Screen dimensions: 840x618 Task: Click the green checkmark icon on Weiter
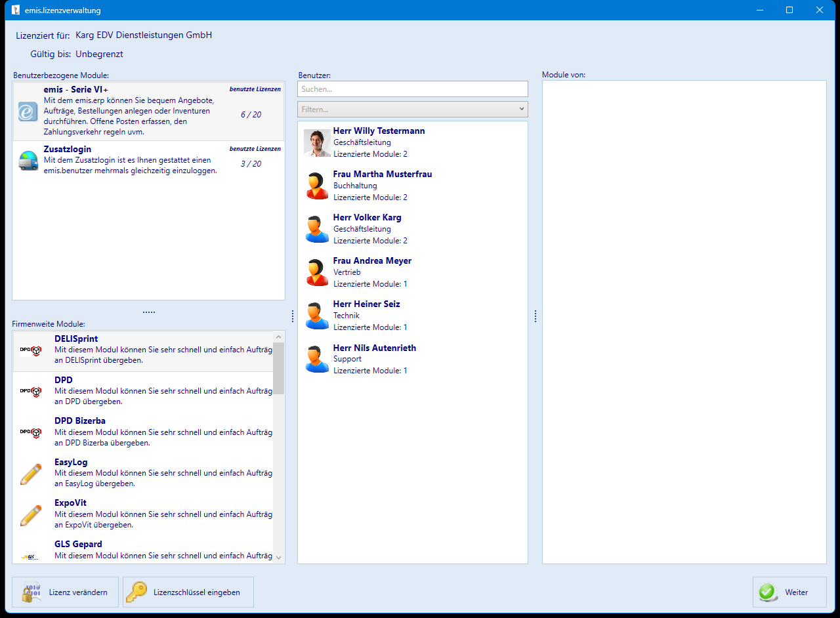pyautogui.click(x=767, y=592)
